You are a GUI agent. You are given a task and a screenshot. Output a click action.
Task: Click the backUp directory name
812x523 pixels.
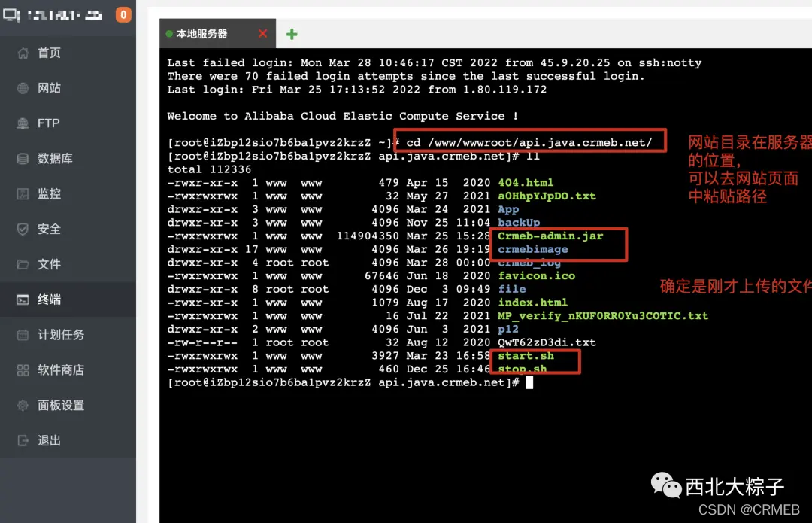point(519,223)
